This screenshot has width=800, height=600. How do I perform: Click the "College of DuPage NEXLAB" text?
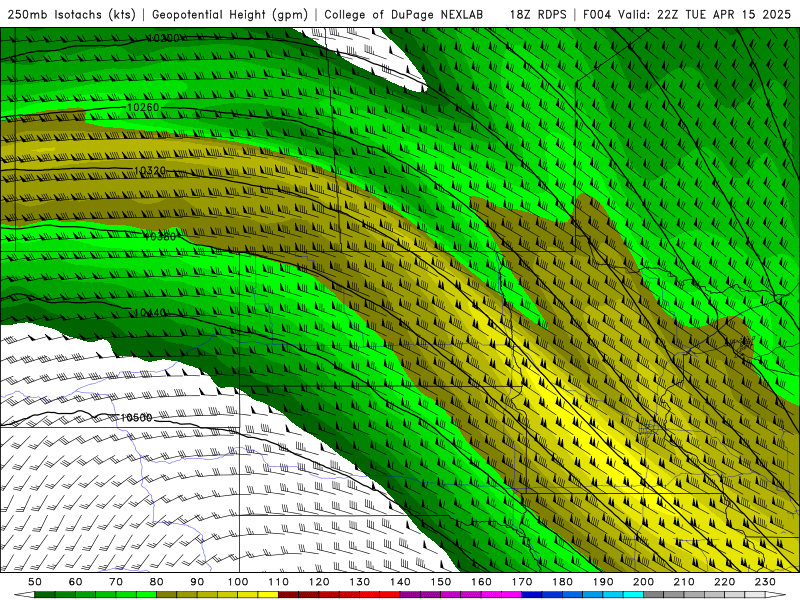pos(403,14)
